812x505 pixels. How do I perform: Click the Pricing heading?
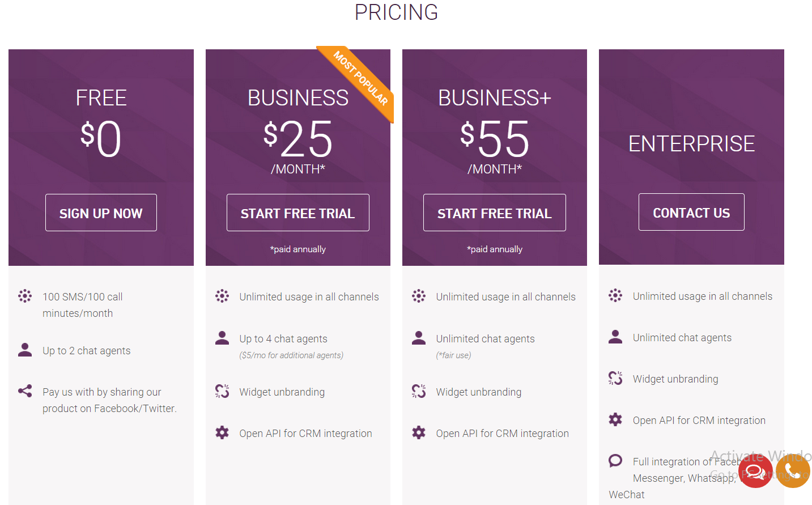(397, 12)
